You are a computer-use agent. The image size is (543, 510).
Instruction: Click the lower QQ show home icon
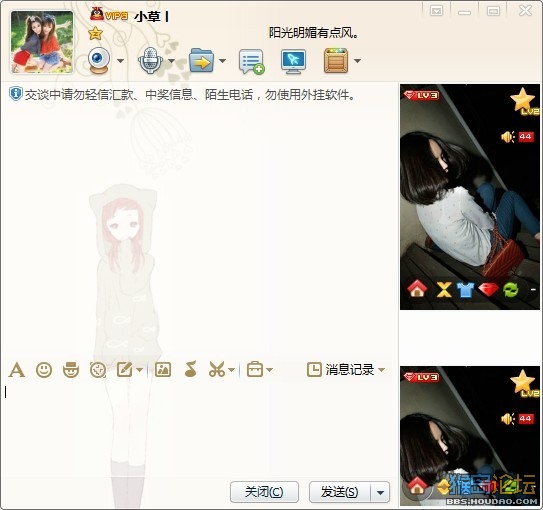pyautogui.click(x=417, y=486)
